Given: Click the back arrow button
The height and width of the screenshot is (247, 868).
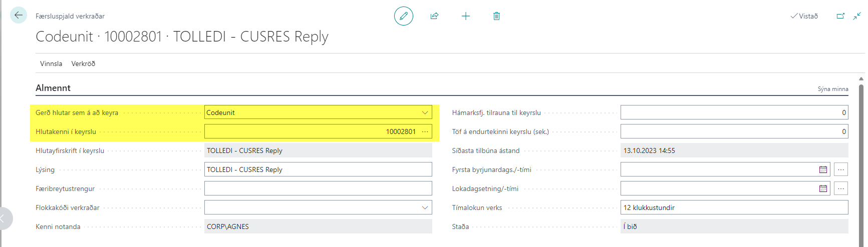Looking at the screenshot, I should 19,15.
